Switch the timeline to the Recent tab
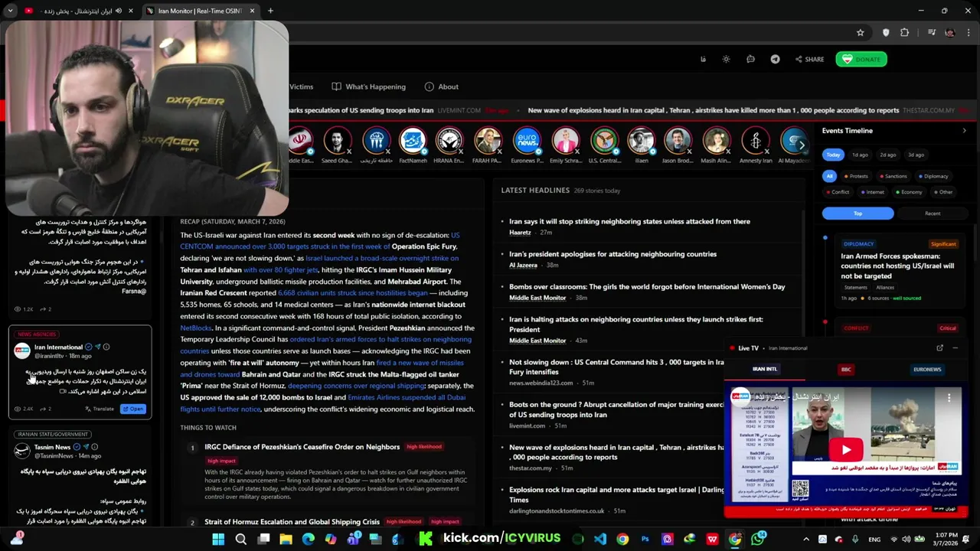The height and width of the screenshot is (551, 980). [933, 214]
